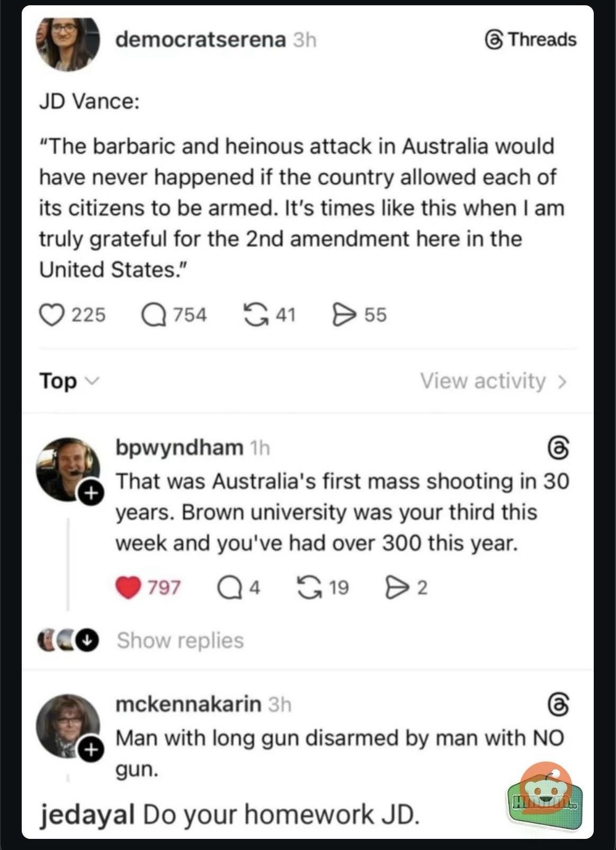Like the democratserena post
This screenshot has height=850, width=616.
click(52, 315)
